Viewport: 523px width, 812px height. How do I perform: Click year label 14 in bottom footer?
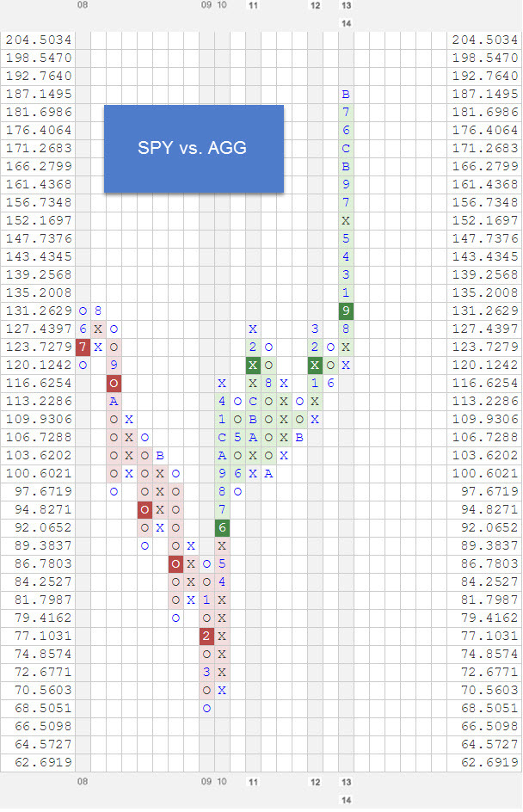click(347, 800)
